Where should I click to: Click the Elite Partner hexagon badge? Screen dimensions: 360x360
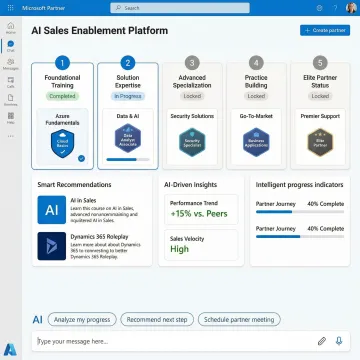320,142
